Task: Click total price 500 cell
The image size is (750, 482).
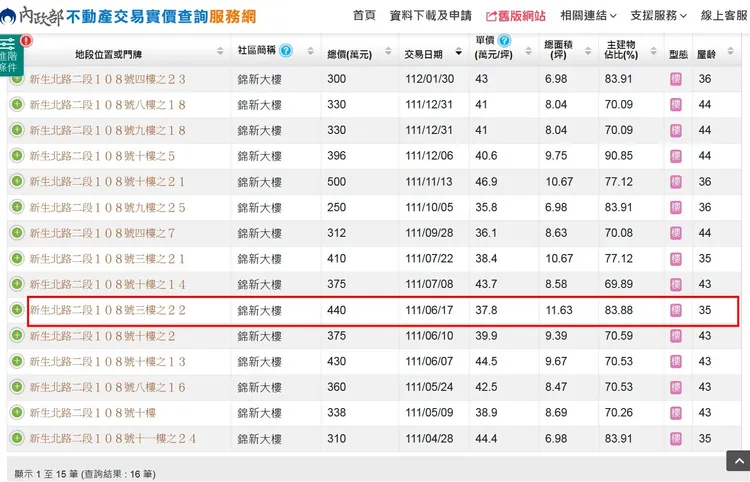Action: (337, 182)
